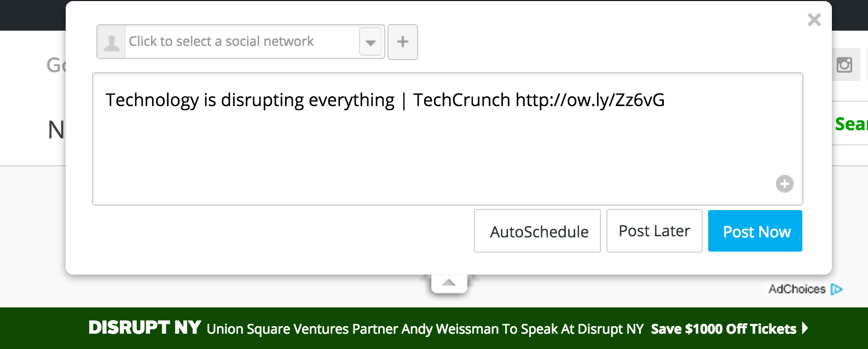Close the compose dialog with the X
Screen dimensions: 868x349
point(814,20)
